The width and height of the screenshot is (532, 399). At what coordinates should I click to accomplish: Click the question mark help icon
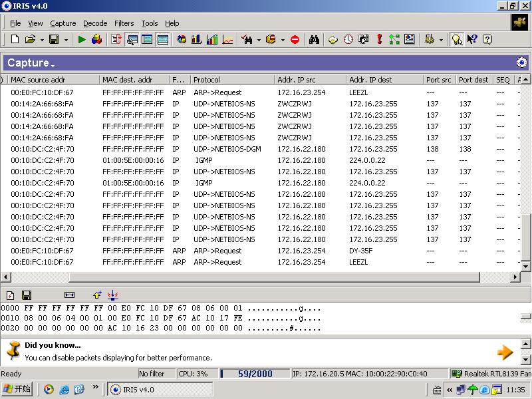487,40
